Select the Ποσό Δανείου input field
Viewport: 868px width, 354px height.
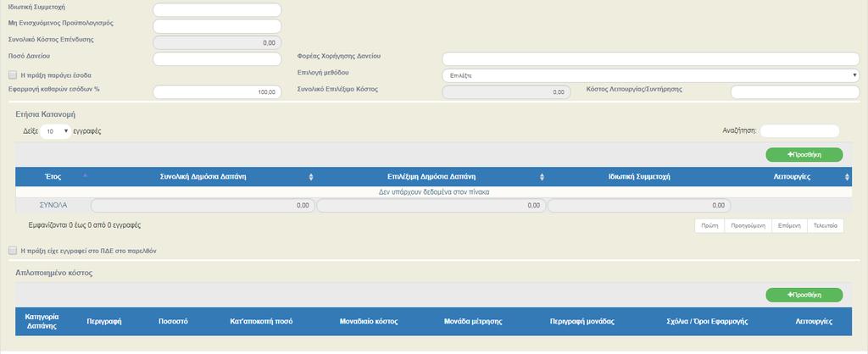click(217, 59)
